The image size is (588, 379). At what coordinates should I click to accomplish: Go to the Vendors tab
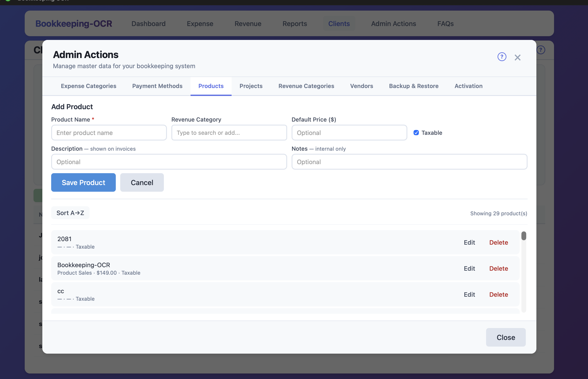click(361, 86)
